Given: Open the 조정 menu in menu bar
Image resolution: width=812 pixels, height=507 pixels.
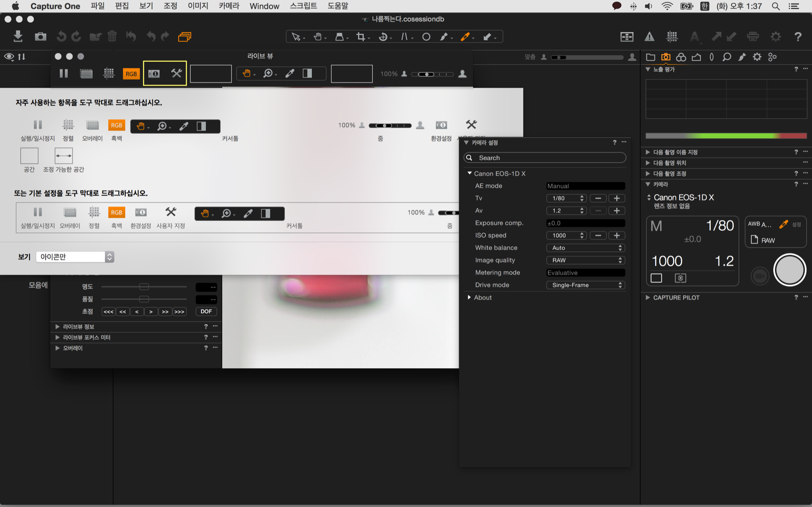Looking at the screenshot, I should 170,6.
